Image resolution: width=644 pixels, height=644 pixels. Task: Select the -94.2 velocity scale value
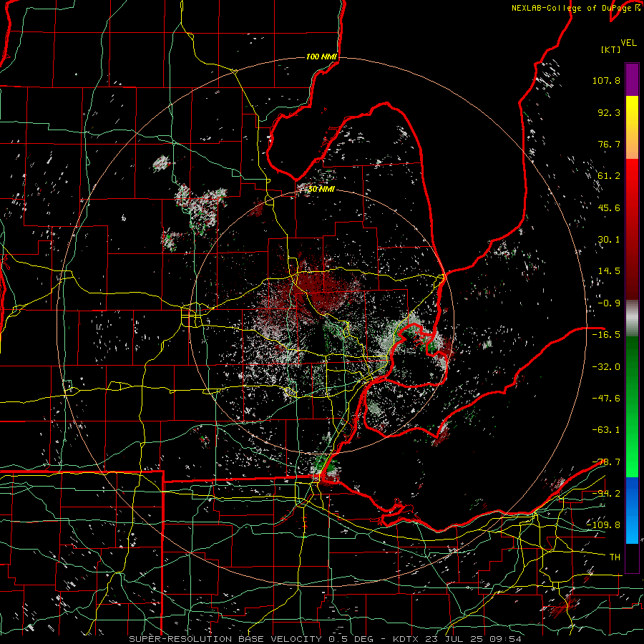pyautogui.click(x=606, y=493)
